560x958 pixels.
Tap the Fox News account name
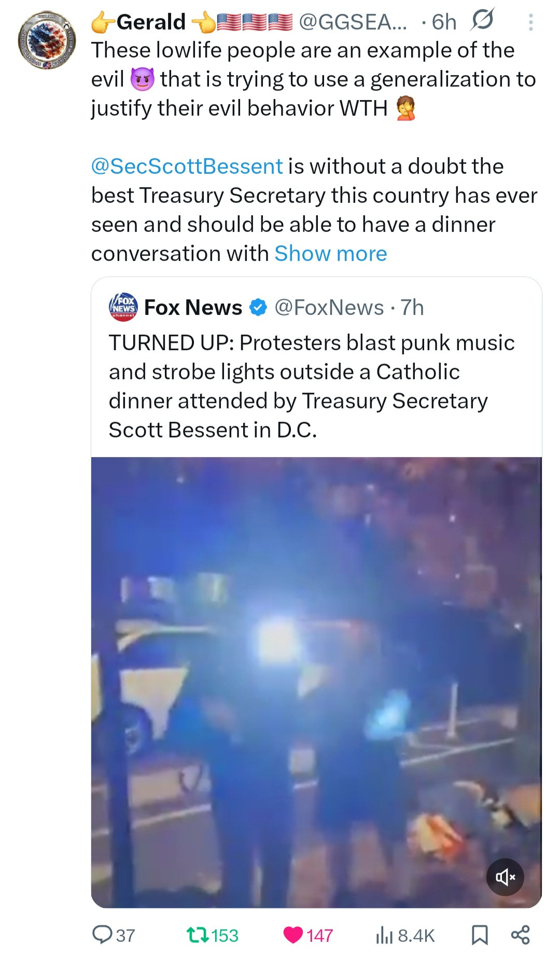(193, 308)
